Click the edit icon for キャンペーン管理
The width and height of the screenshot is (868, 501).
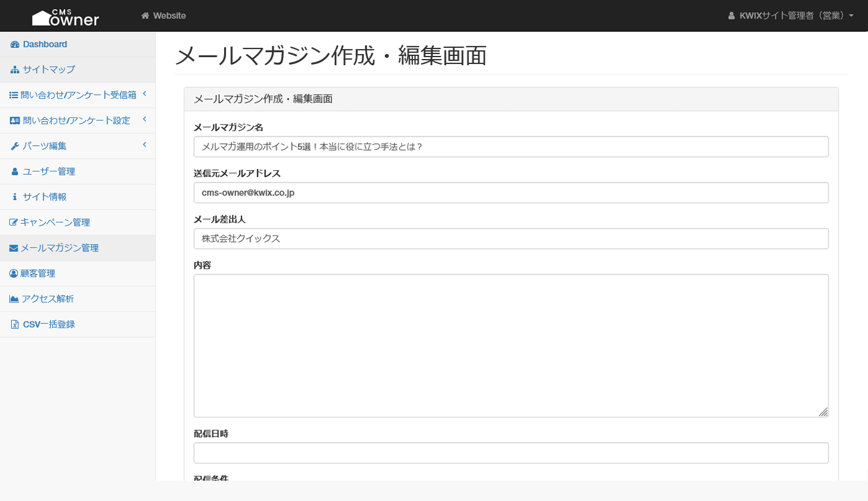(x=14, y=223)
